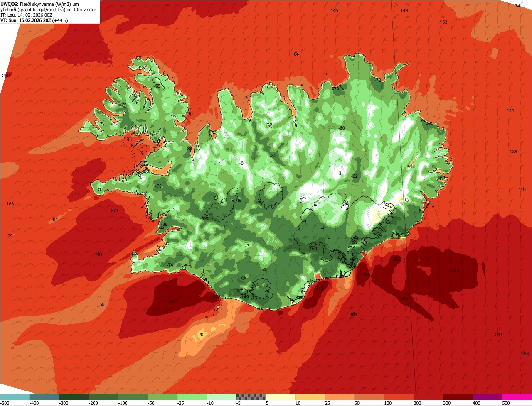Click the valid time "VT: Sun. 15.02.2026 20Z (+44 h)"
This screenshot has height=406, width=532.
point(34,20)
